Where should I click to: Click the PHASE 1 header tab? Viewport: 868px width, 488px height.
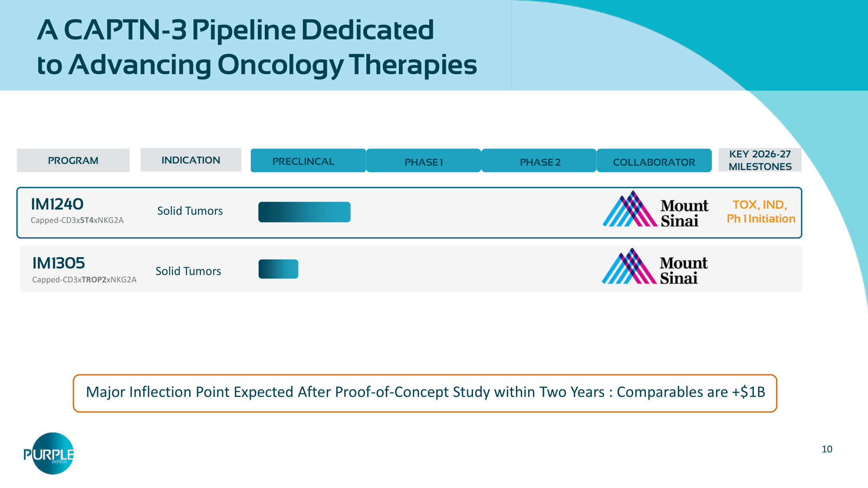click(424, 161)
